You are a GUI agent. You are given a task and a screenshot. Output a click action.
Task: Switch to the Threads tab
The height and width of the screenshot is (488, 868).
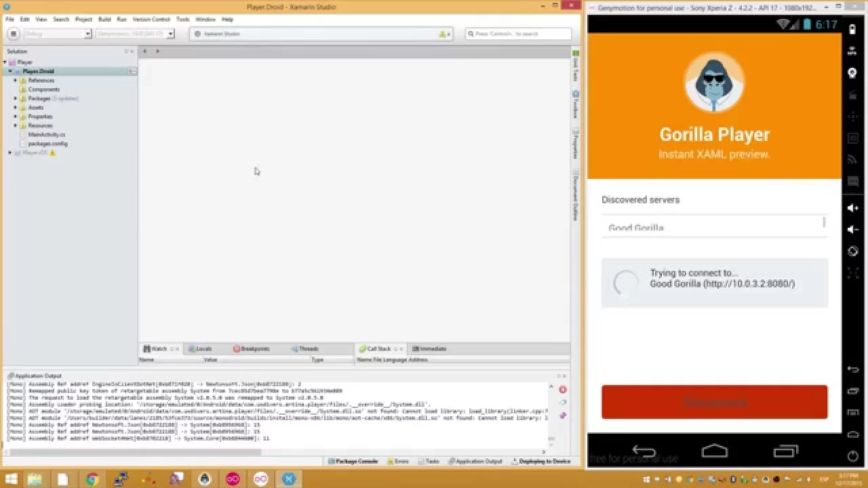[304, 349]
